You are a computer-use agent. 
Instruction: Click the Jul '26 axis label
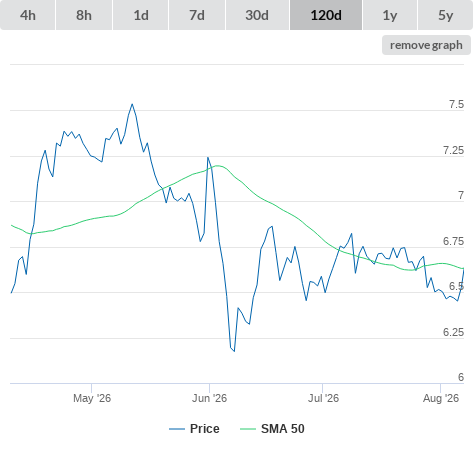(323, 398)
